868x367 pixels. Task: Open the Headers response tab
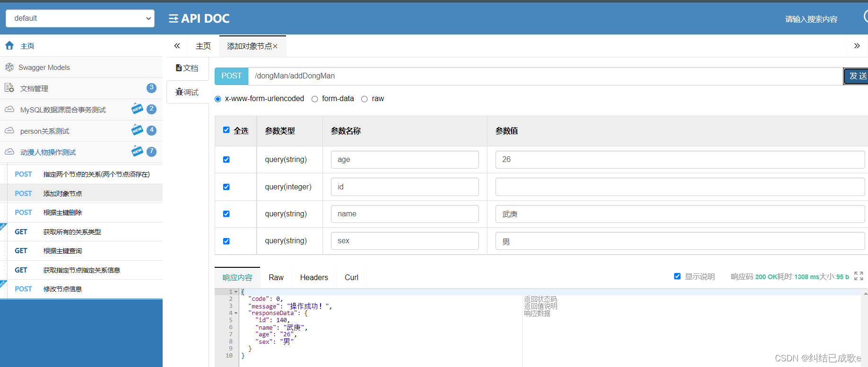314,277
